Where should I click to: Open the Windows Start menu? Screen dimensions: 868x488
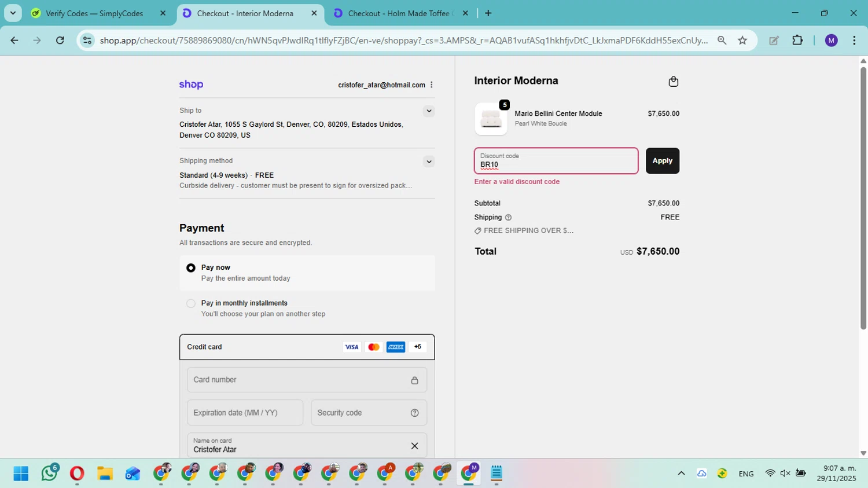(21, 474)
